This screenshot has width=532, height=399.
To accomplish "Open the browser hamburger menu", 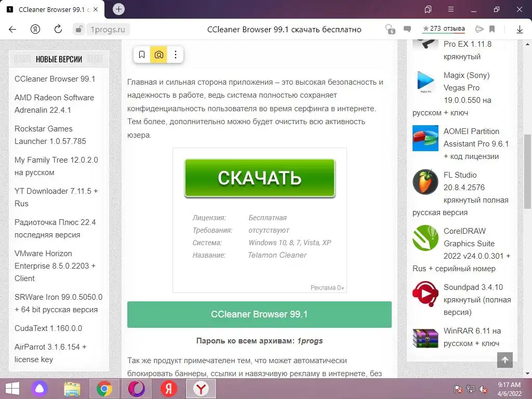I will [451, 9].
